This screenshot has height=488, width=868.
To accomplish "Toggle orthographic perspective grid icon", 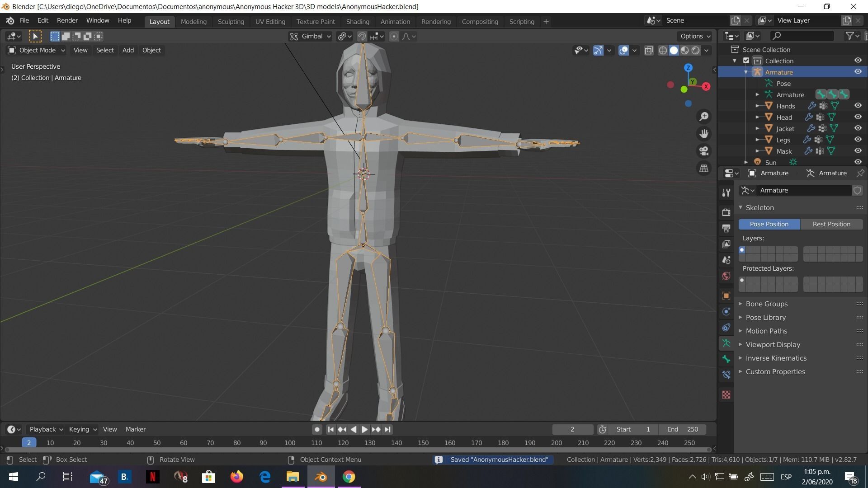I will coord(704,168).
